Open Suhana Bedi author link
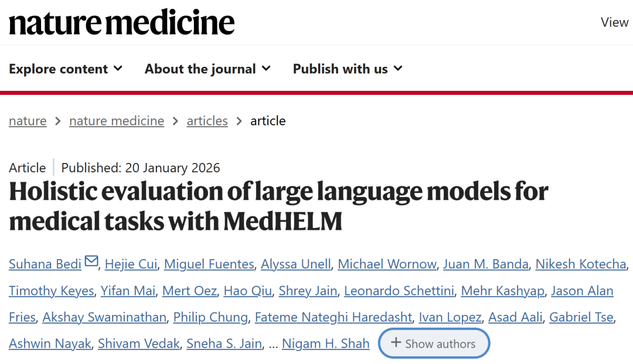Screen dimensions: 633x364 (x=45, y=264)
